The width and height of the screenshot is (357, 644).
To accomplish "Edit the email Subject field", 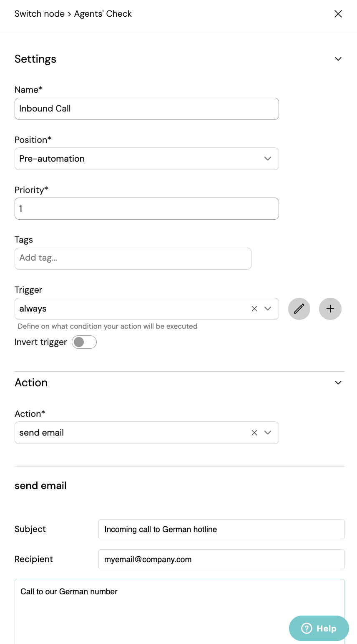I will tap(221, 529).
